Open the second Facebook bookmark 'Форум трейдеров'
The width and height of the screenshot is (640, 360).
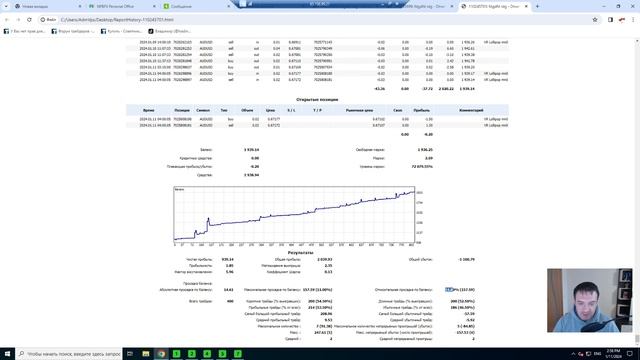click(73, 31)
